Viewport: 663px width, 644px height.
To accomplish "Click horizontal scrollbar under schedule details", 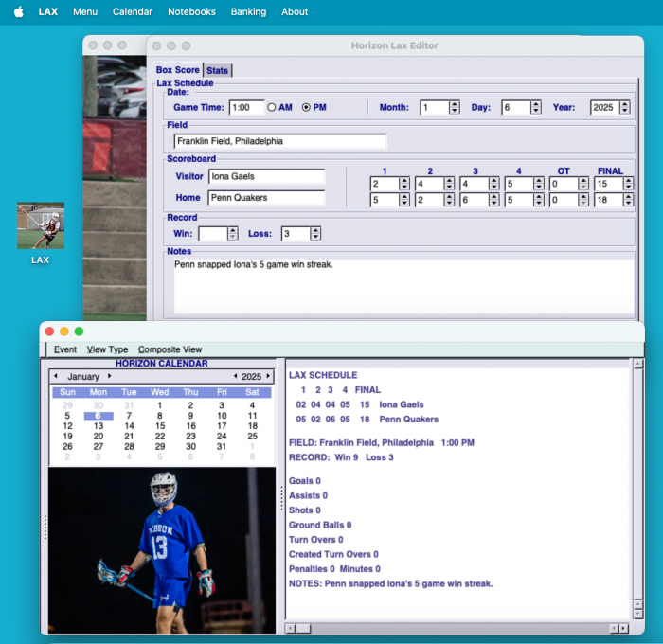I will [455, 627].
